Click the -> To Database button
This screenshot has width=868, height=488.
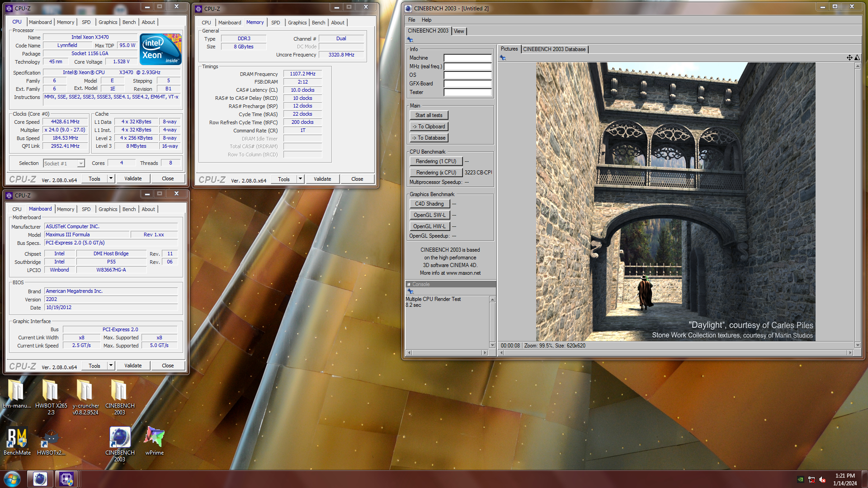pos(429,138)
